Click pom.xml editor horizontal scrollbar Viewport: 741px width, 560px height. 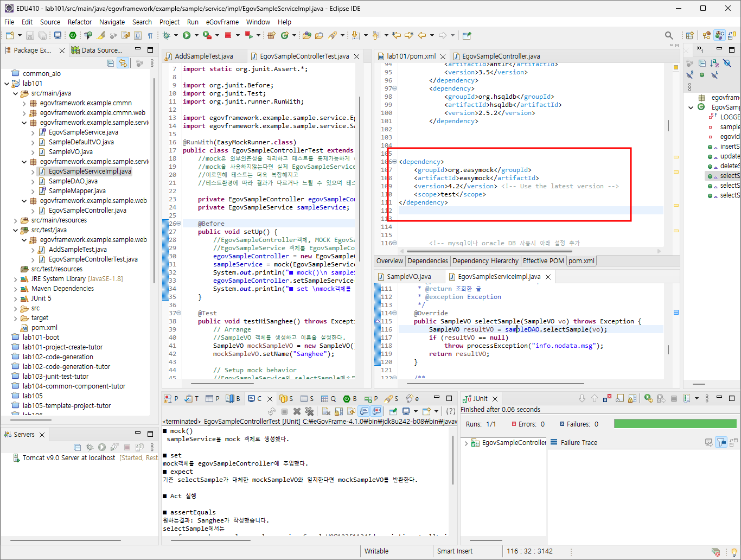pos(488,251)
